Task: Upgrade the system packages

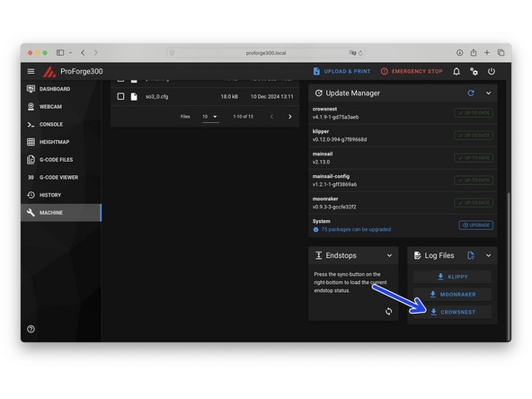Action: pyautogui.click(x=476, y=226)
